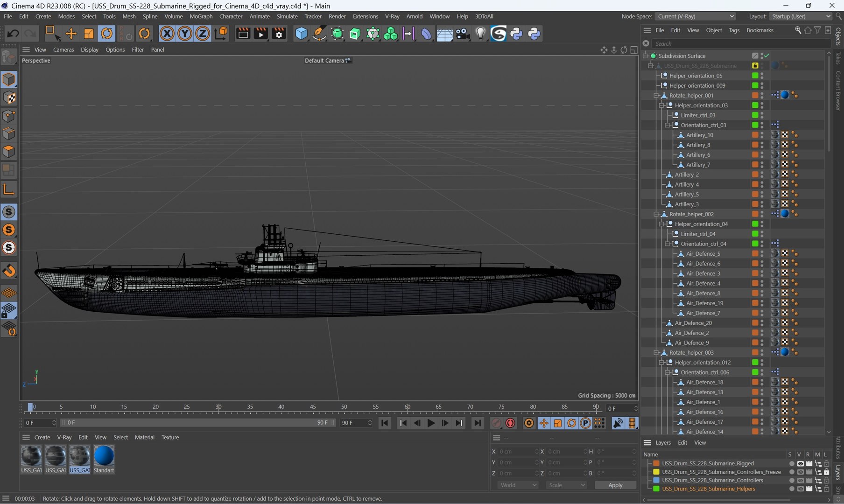844x504 pixels.
Task: Open the Scale mode dropdown
Action: pos(566,485)
